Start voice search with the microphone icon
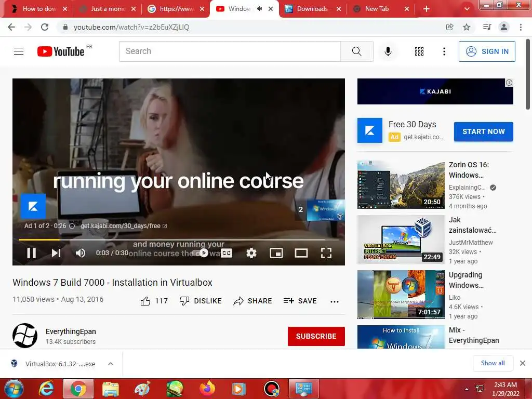 pos(388,51)
